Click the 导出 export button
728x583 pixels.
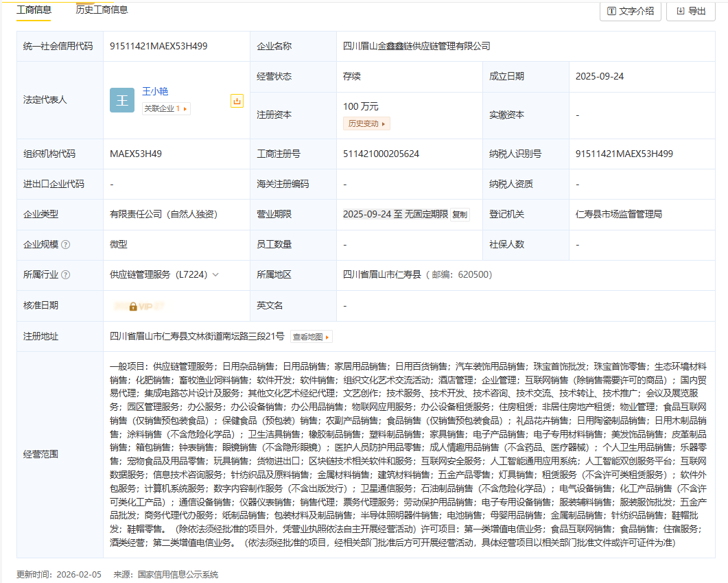(691, 11)
